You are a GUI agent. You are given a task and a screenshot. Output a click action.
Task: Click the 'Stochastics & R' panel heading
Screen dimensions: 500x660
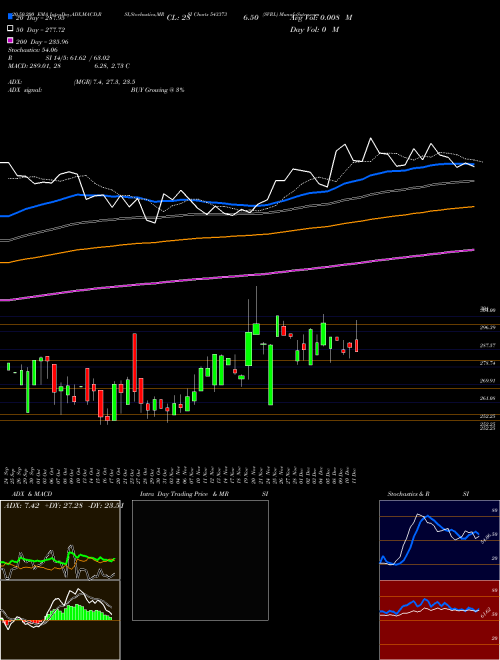(408, 494)
